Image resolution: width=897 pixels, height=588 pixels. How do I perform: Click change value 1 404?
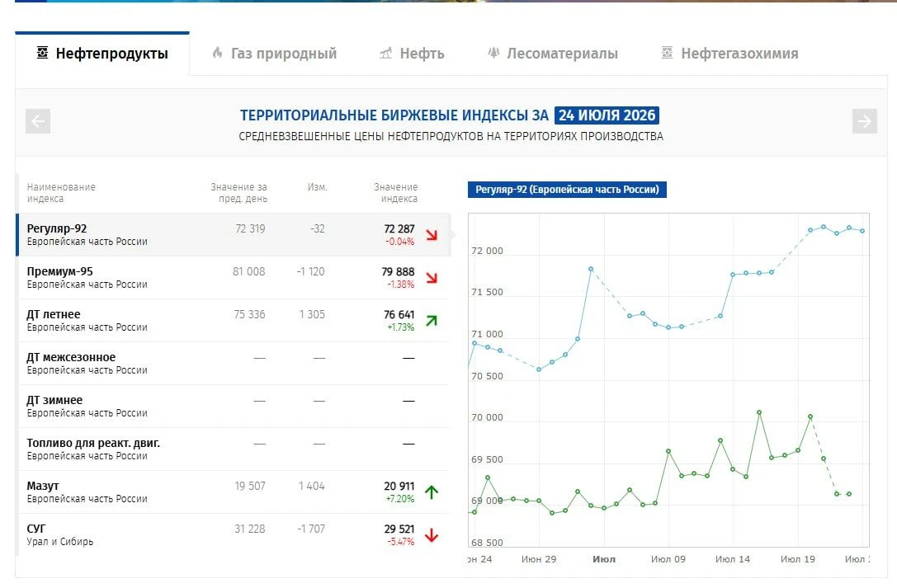tap(312, 487)
